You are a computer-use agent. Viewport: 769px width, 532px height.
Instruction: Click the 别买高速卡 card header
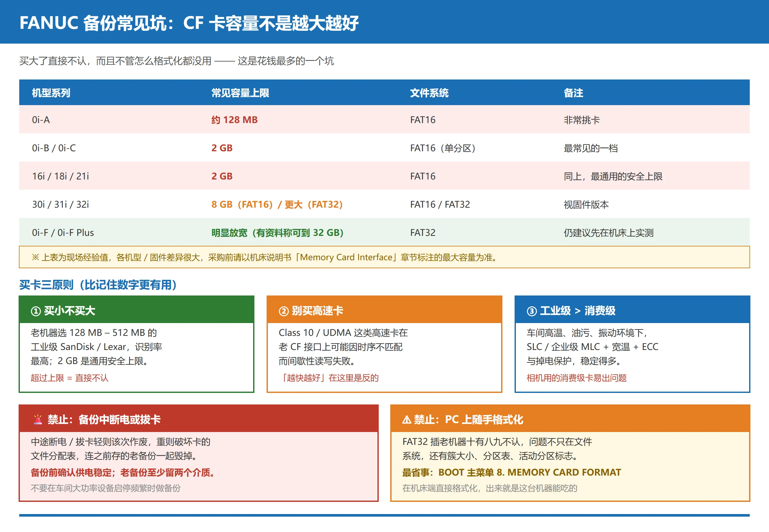click(x=384, y=310)
